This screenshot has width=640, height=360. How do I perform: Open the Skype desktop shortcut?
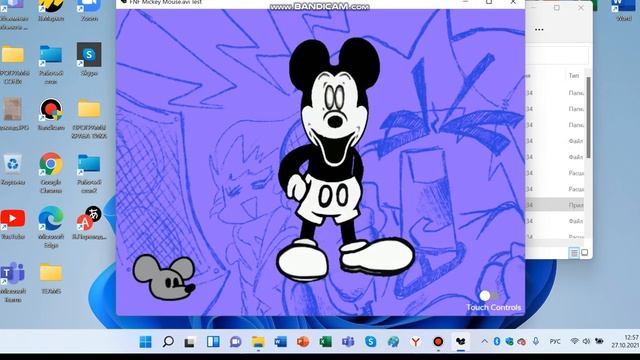pos(89,59)
